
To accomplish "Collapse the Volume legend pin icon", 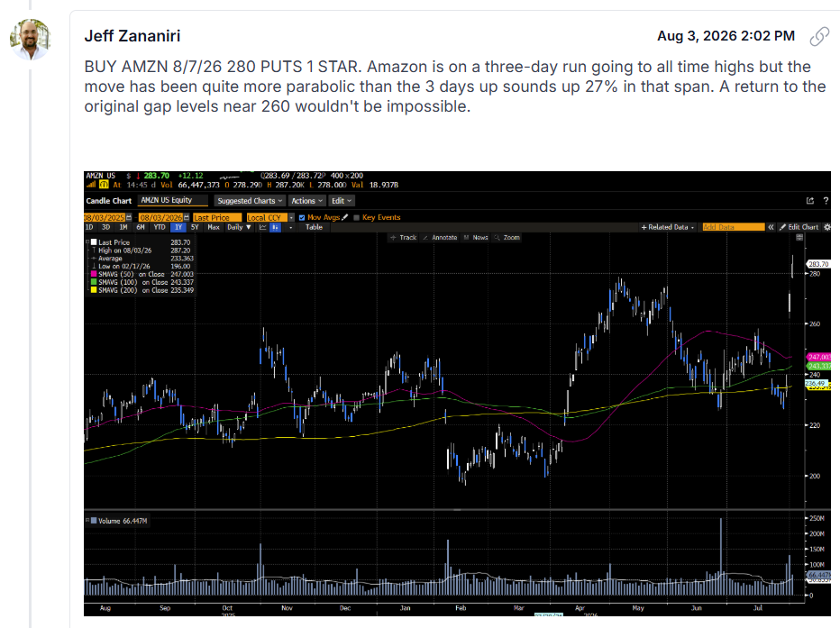I will [x=87, y=521].
